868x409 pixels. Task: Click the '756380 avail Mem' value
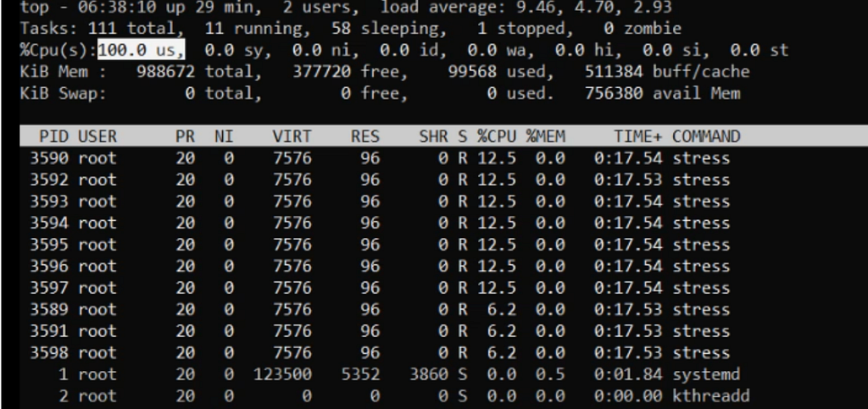[x=663, y=93]
